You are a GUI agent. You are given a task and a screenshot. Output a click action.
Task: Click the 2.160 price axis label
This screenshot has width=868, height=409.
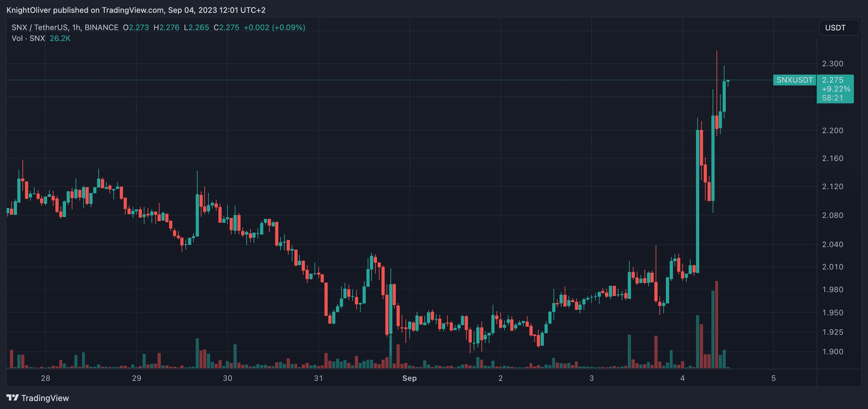coord(833,158)
